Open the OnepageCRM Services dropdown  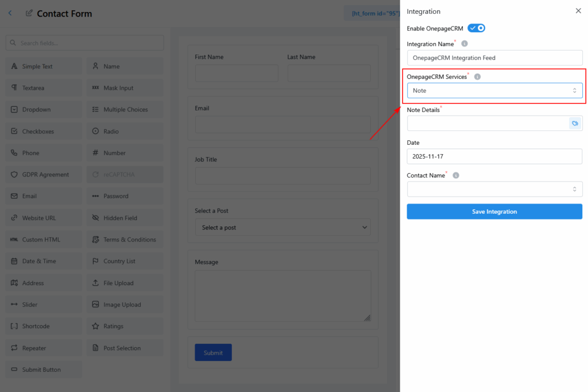coord(494,91)
